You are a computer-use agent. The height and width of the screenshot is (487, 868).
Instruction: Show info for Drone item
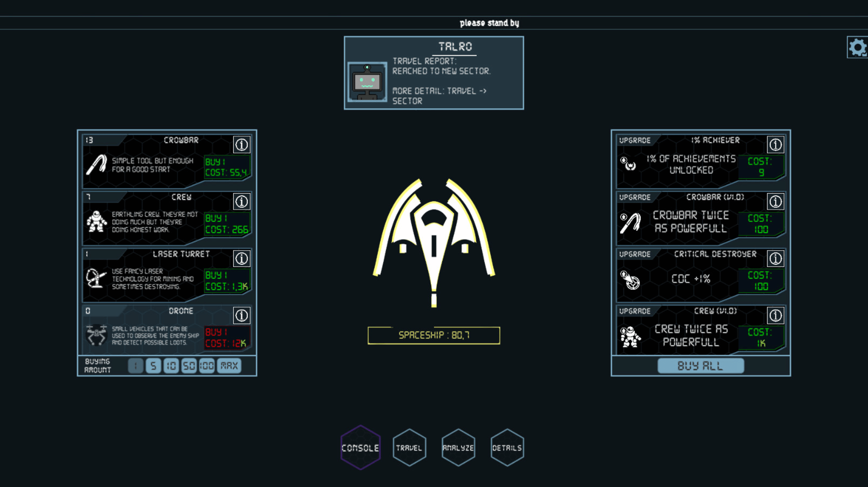pos(241,315)
